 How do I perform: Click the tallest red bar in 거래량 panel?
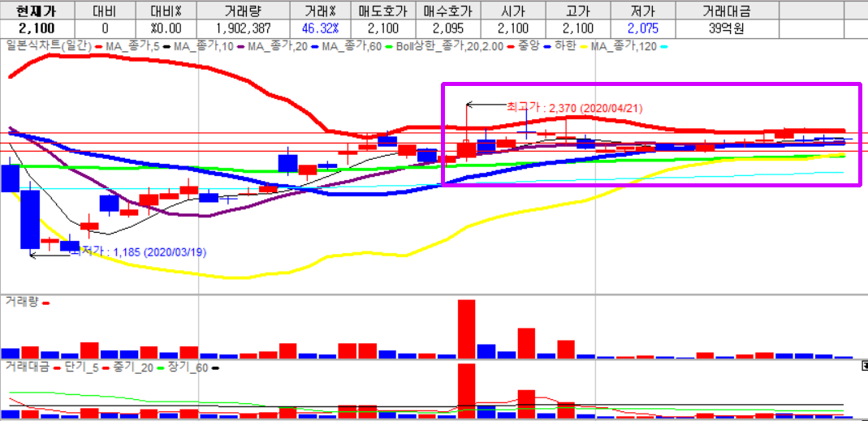467,329
